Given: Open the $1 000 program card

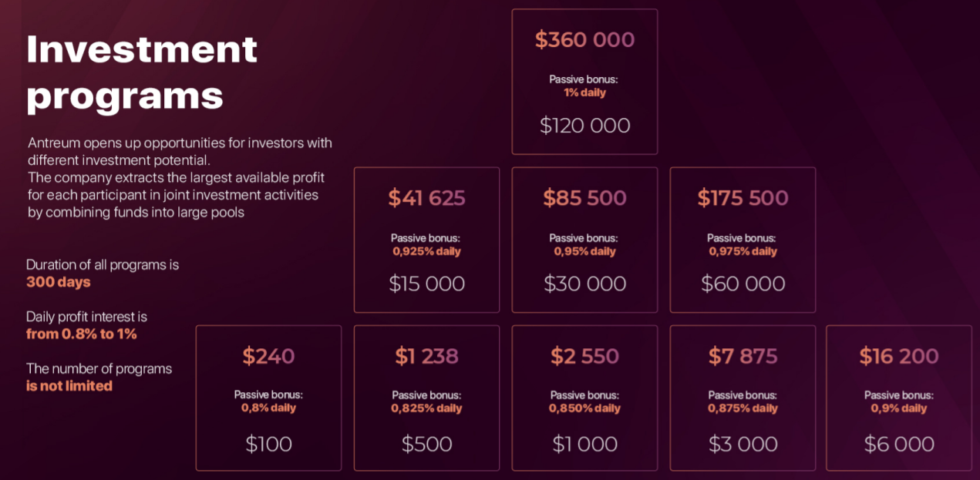Looking at the screenshot, I should [x=584, y=398].
